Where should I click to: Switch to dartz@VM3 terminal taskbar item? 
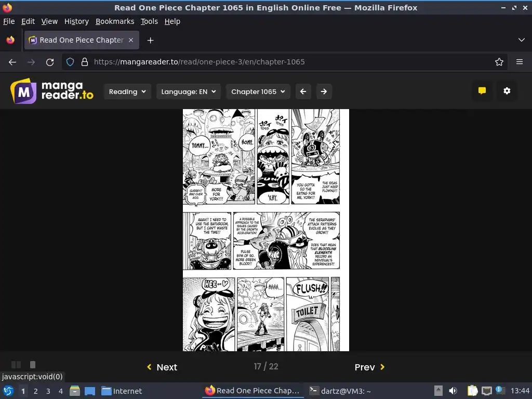[340, 391]
